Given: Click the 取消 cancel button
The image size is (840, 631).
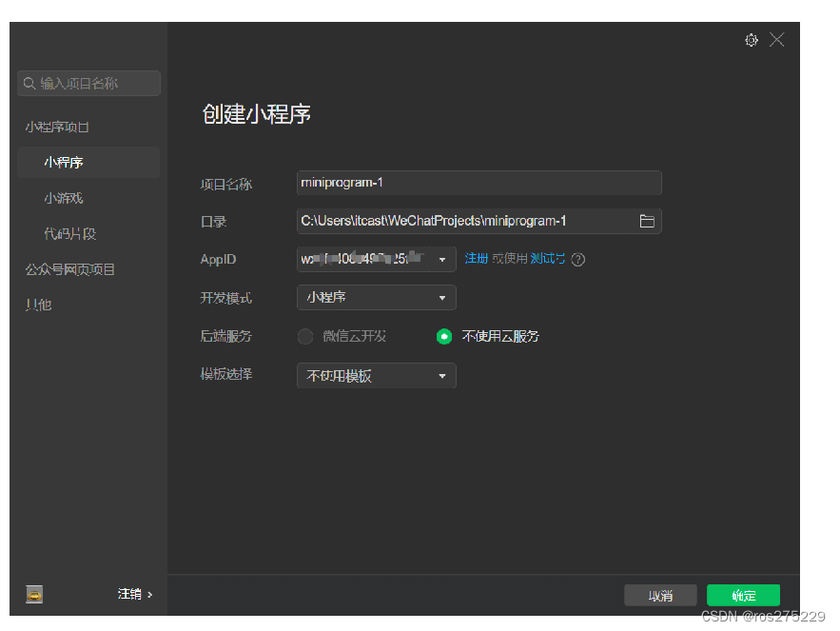Looking at the screenshot, I should coord(660,594).
